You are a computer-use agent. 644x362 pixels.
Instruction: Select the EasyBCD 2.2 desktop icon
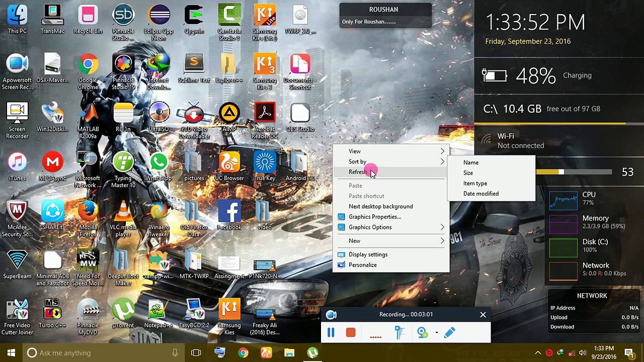[x=194, y=314]
